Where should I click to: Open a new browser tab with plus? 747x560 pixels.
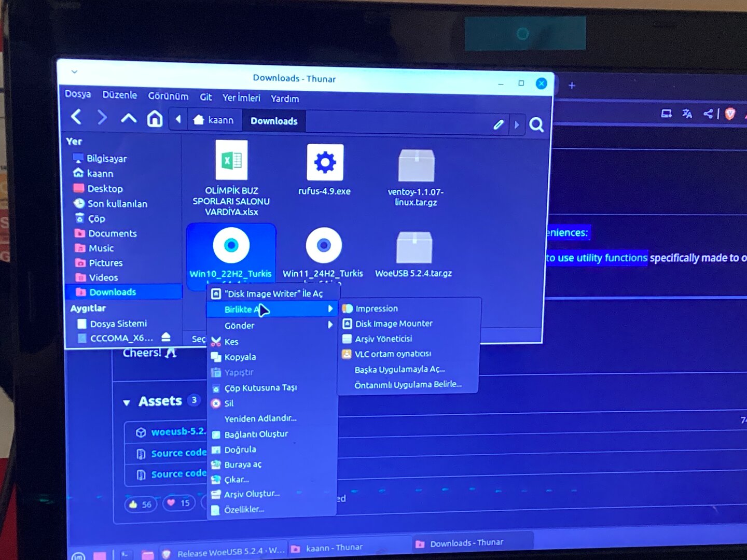point(572,86)
